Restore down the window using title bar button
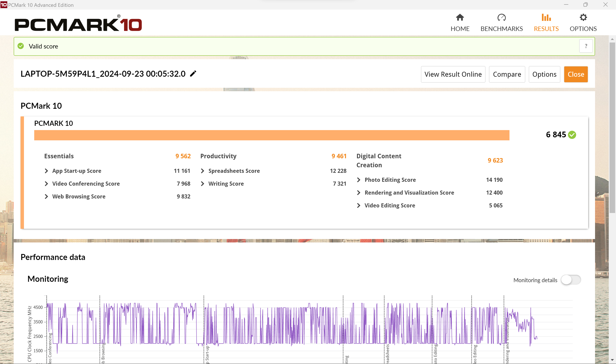 click(x=586, y=5)
